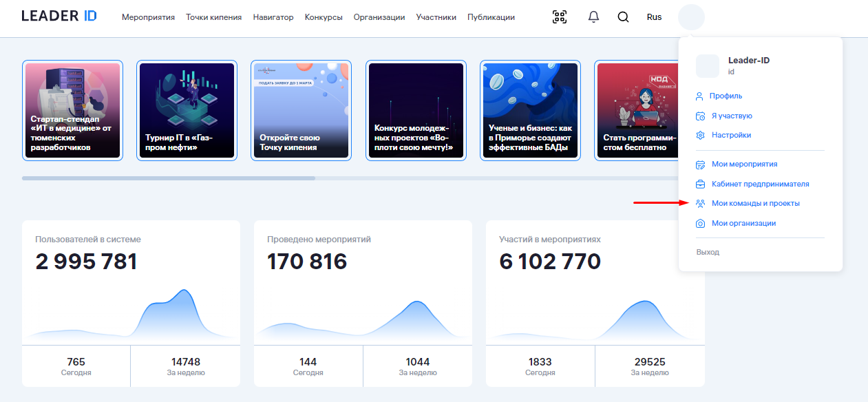Image resolution: width=868 pixels, height=402 pixels.
Task: Click the user avatar in header
Action: click(691, 17)
